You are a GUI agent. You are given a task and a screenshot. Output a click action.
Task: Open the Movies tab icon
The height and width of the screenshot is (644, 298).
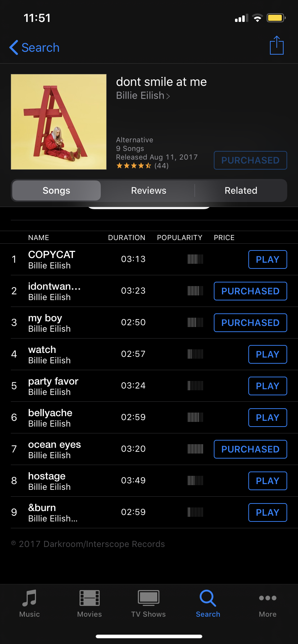(x=89, y=598)
